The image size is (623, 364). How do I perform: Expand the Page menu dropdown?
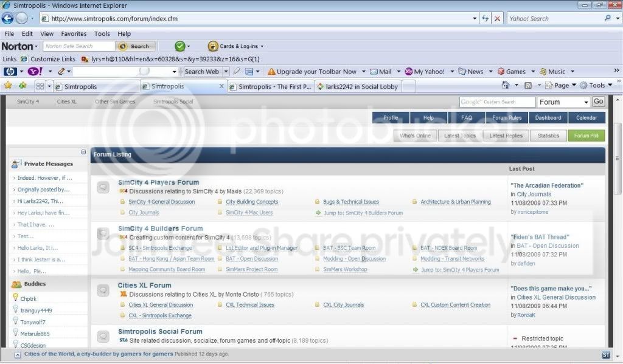[x=574, y=85]
